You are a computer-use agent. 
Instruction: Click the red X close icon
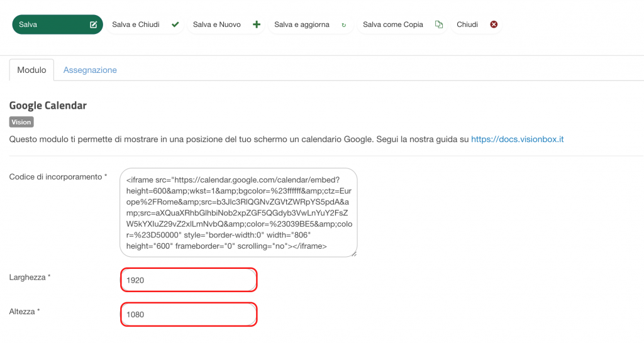tap(494, 24)
